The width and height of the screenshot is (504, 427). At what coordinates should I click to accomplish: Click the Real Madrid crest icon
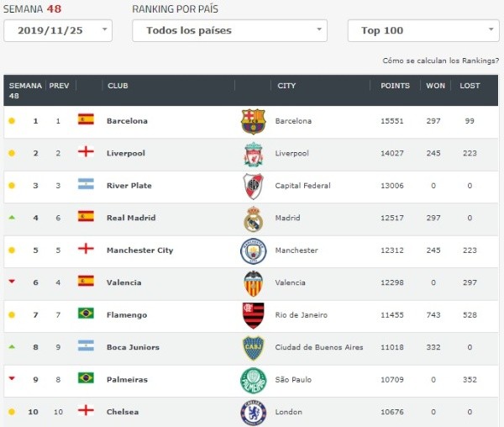(253, 219)
